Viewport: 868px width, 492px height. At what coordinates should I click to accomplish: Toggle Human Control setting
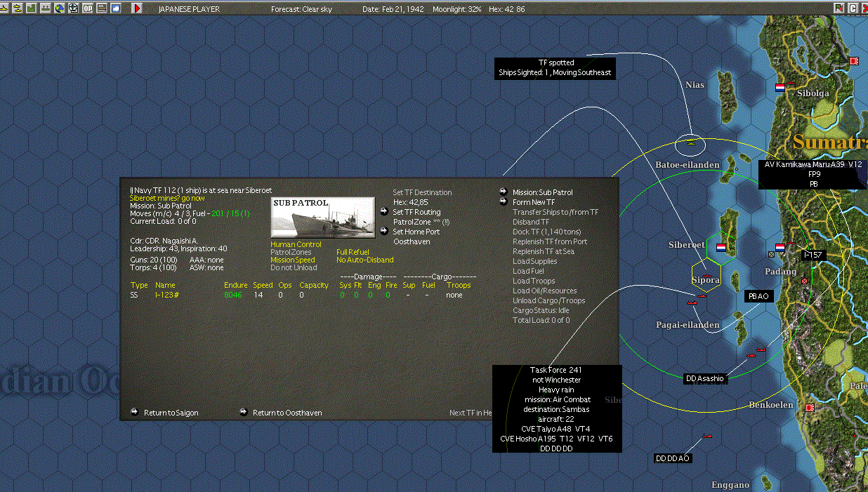pos(296,245)
